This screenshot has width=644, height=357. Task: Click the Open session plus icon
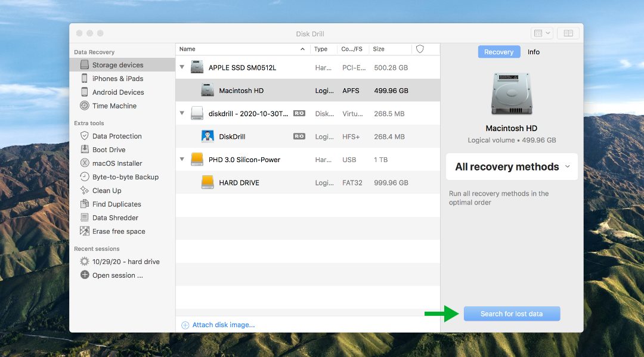point(85,275)
